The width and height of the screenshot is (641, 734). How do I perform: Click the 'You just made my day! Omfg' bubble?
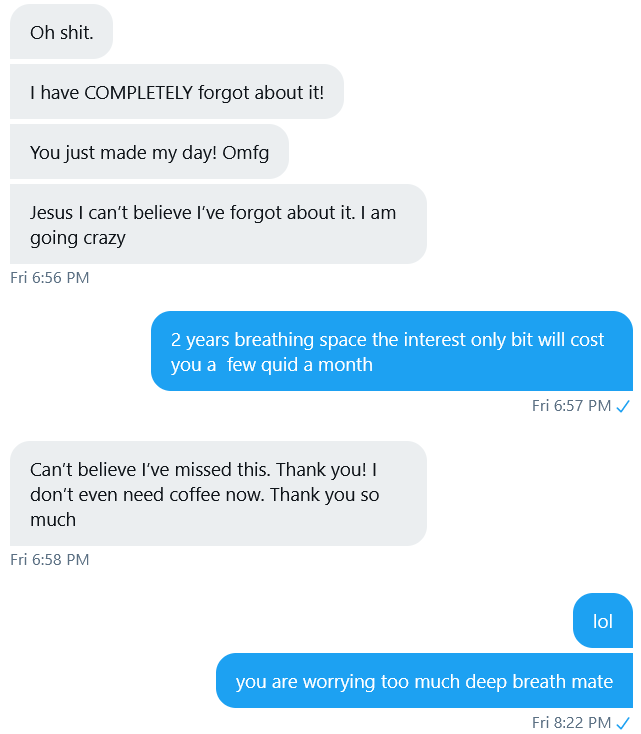pyautogui.click(x=149, y=152)
